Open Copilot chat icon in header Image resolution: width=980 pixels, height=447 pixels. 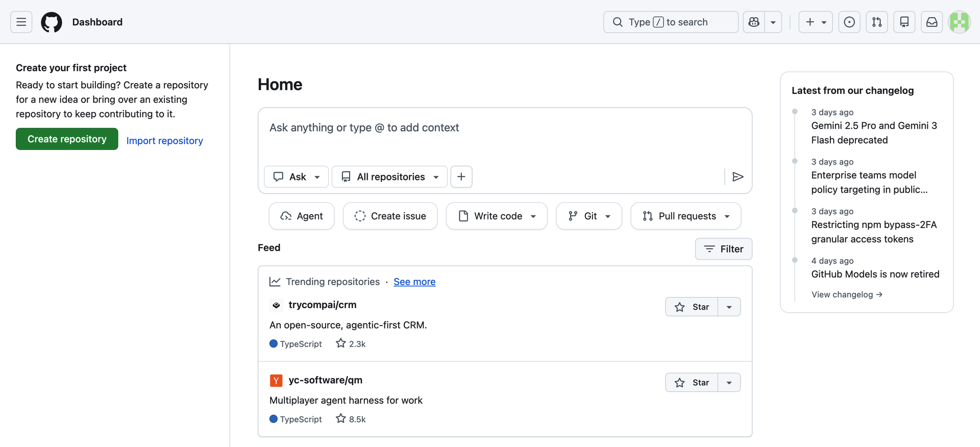[754, 22]
